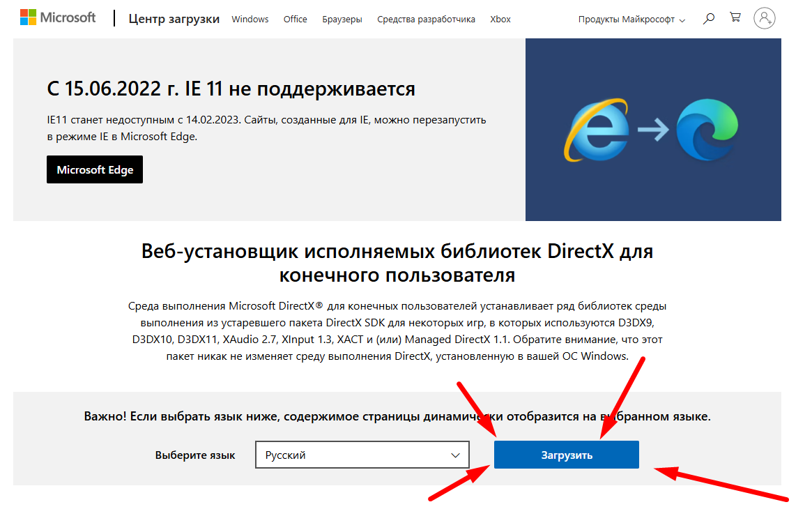Image resolution: width=812 pixels, height=516 pixels.
Task: Click the arrow between IE and Edge logos
Action: click(653, 131)
